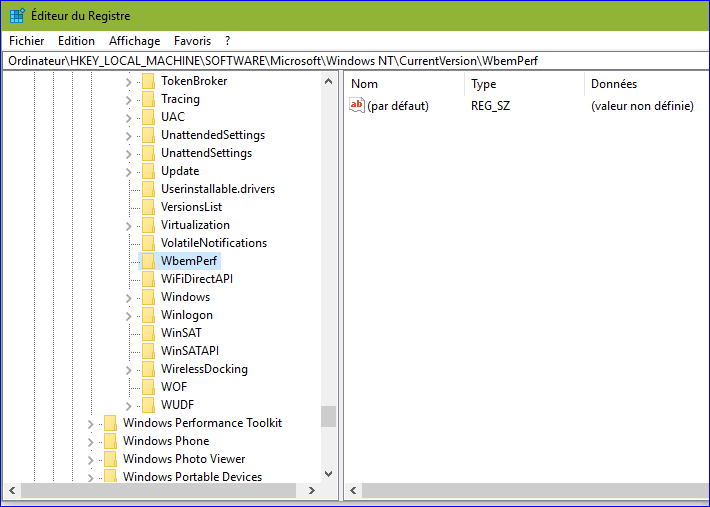Click the (par défaut) string value icon
Viewport: 710px width, 507px height.
point(357,105)
